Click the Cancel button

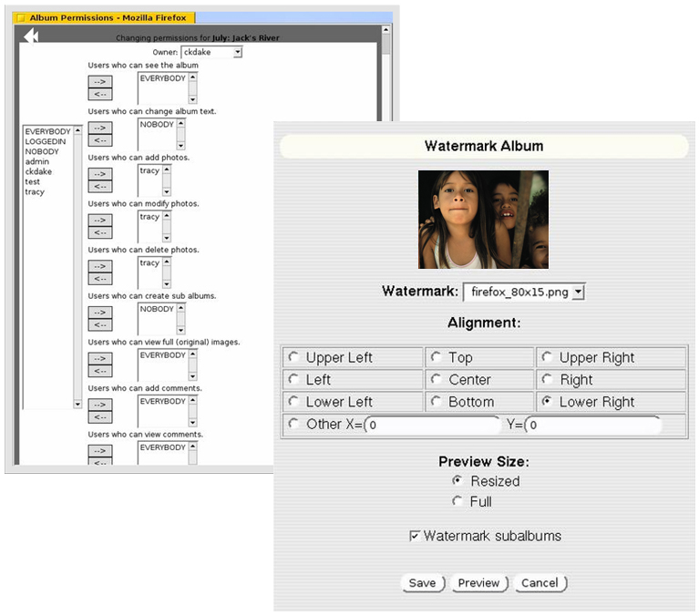pos(540,583)
